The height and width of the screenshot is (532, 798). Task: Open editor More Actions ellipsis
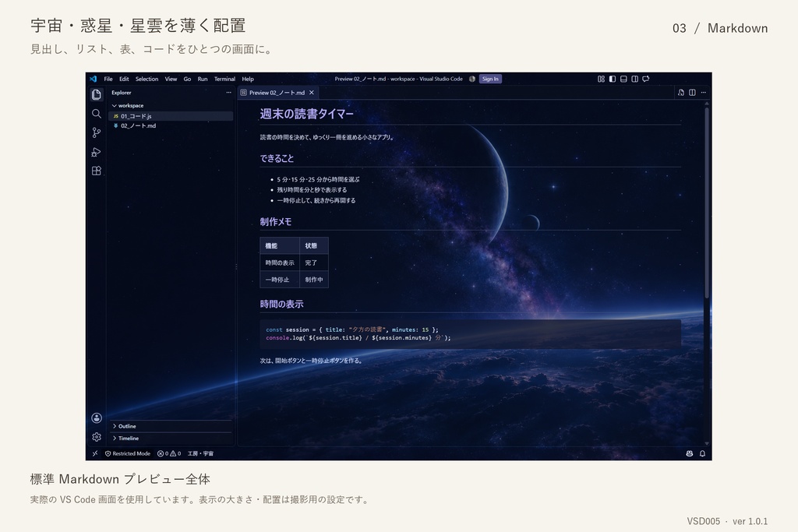(x=704, y=93)
